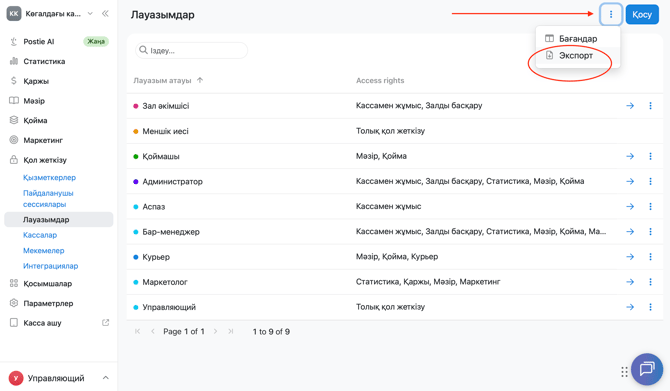Click the orange dot of Меншік иесі

[x=135, y=131]
